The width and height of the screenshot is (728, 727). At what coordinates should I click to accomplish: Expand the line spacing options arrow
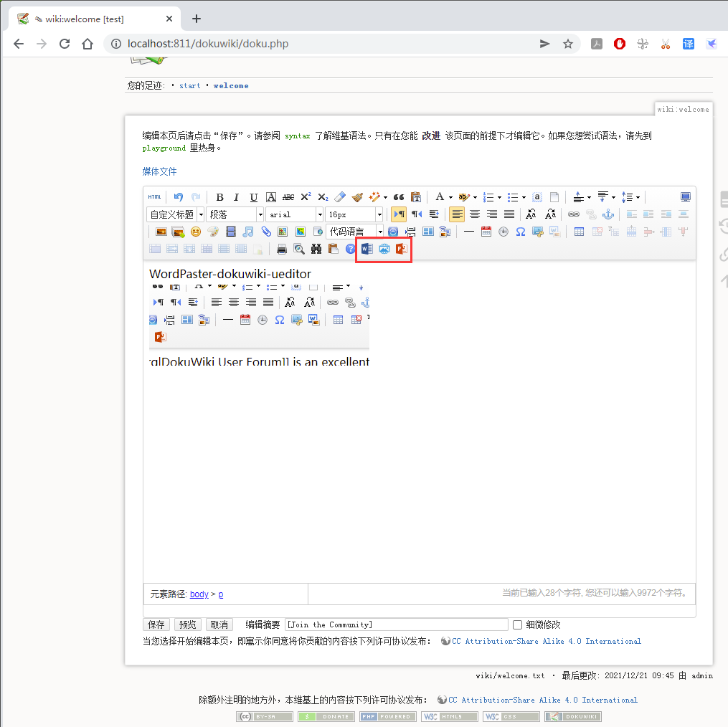coord(638,197)
